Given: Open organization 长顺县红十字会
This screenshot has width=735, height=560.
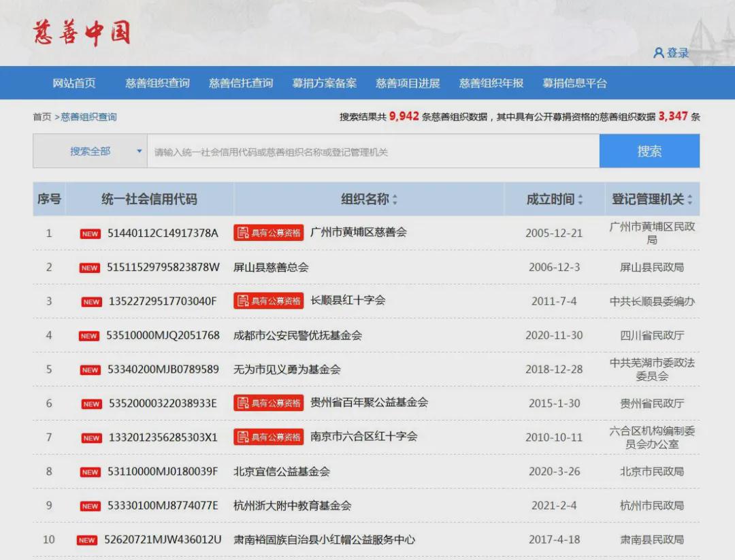Looking at the screenshot, I should tap(348, 300).
